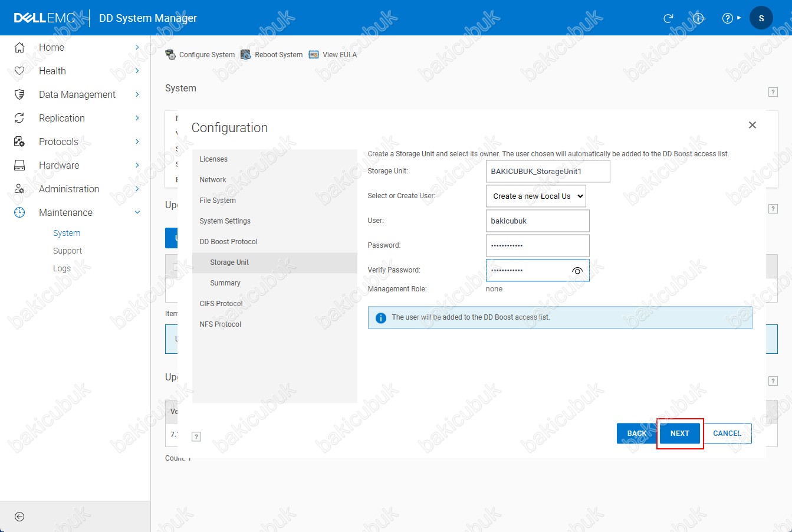This screenshot has width=792, height=532.
Task: Click the Hardware drive icon
Action: pyautogui.click(x=19, y=165)
